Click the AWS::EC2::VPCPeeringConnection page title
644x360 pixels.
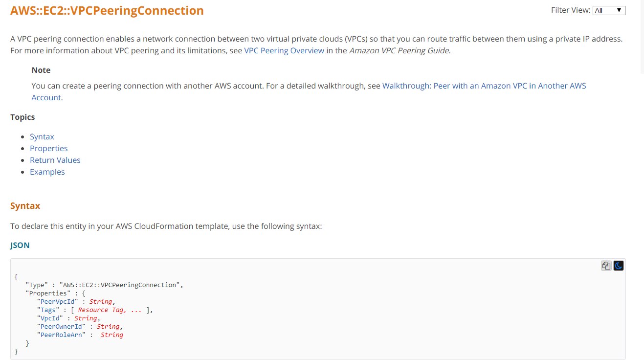point(107,10)
